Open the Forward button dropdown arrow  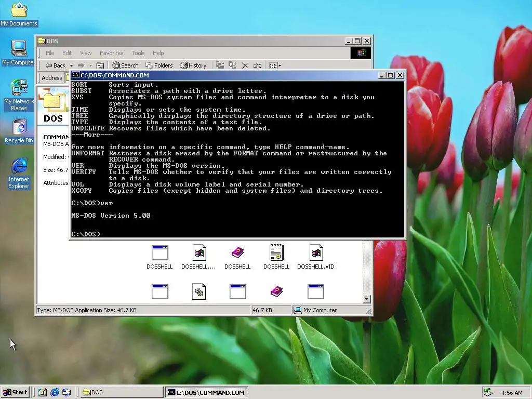90,65
